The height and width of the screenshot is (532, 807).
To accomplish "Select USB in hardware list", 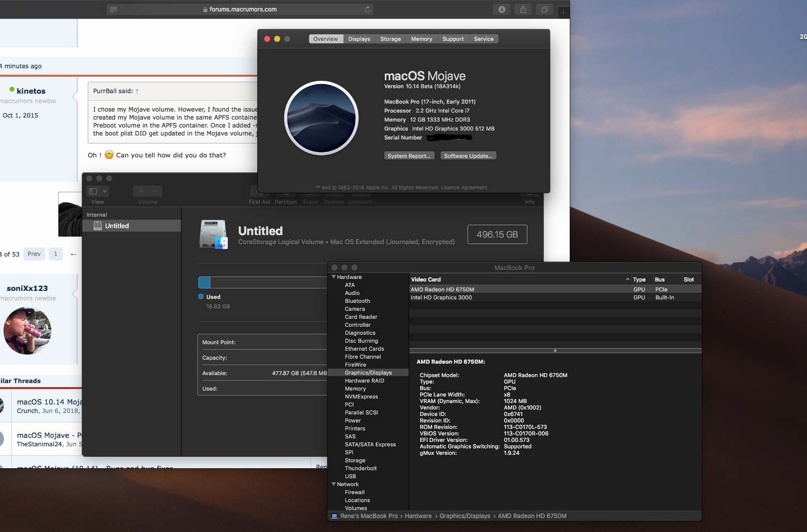I will (x=350, y=476).
